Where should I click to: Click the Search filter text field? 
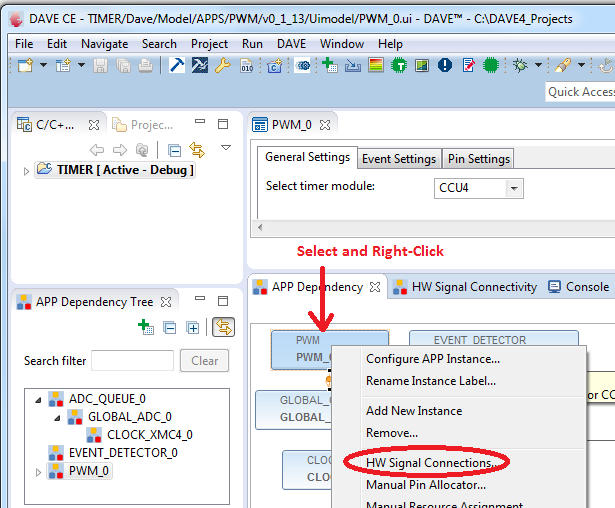pyautogui.click(x=133, y=361)
